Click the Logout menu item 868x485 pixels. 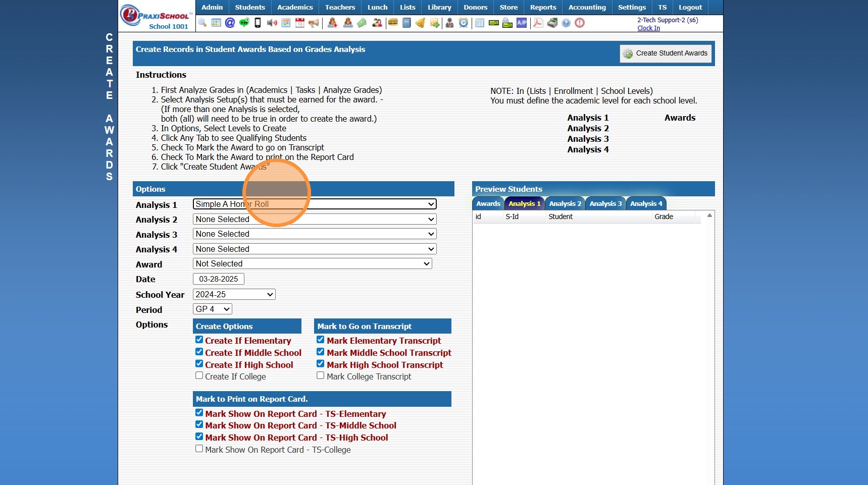click(x=690, y=7)
